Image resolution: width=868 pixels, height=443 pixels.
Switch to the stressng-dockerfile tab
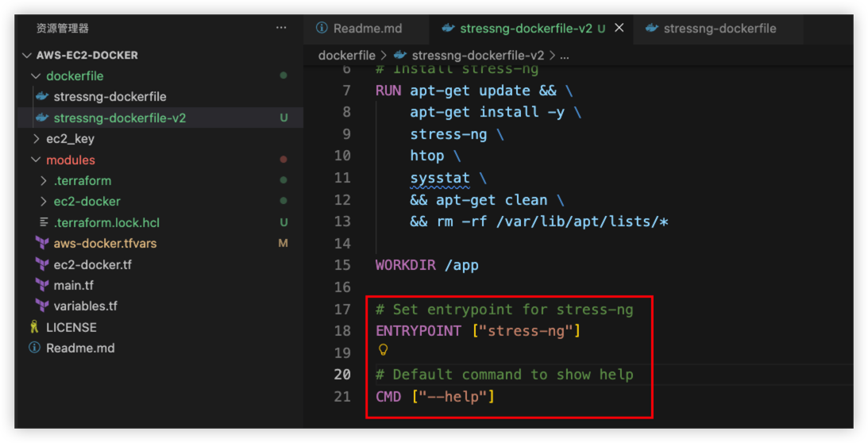tap(719, 29)
